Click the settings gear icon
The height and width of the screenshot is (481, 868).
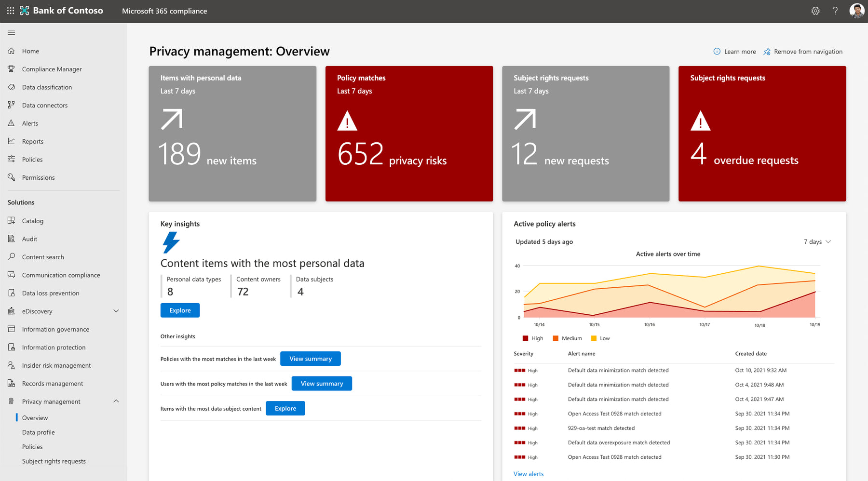[815, 11]
